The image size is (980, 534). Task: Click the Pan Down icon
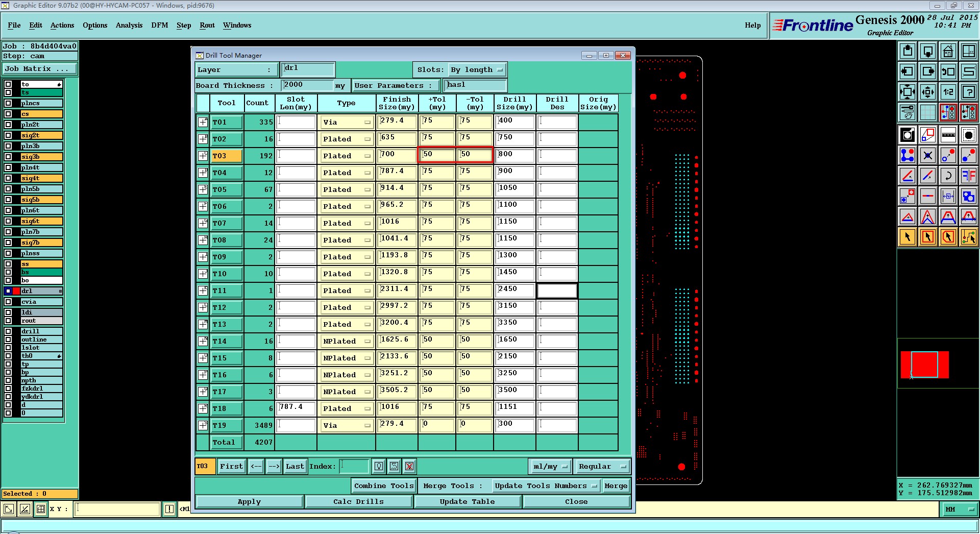coord(928,51)
